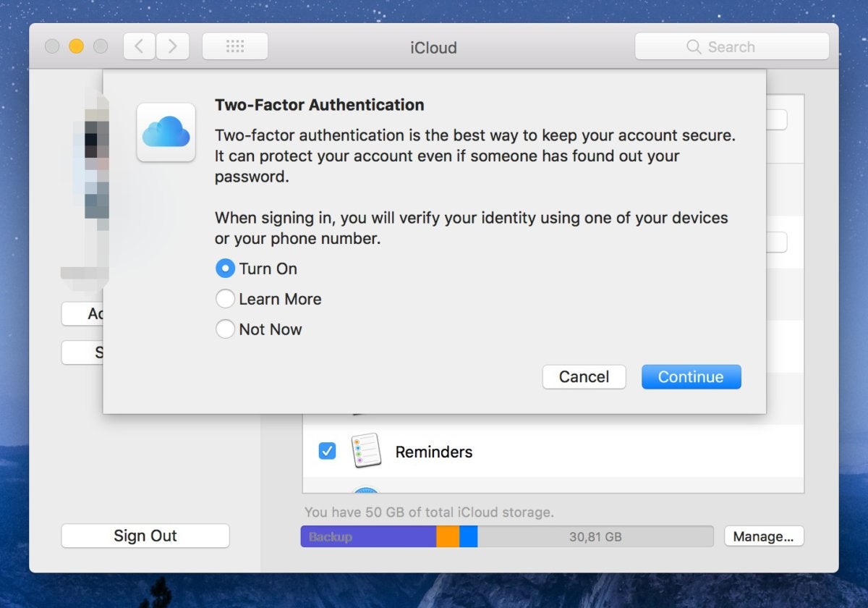868x608 pixels.
Task: Click the Two-Factor Authentication heading
Action: [320, 105]
